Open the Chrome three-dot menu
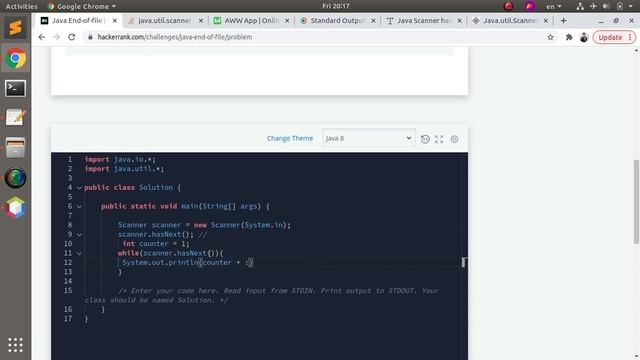This screenshot has width=640, height=360. (630, 37)
